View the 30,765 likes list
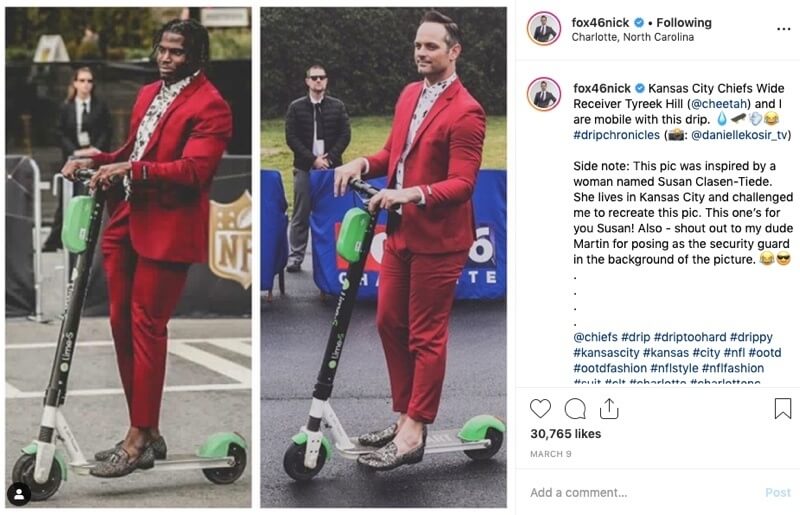The image size is (800, 515). click(565, 434)
